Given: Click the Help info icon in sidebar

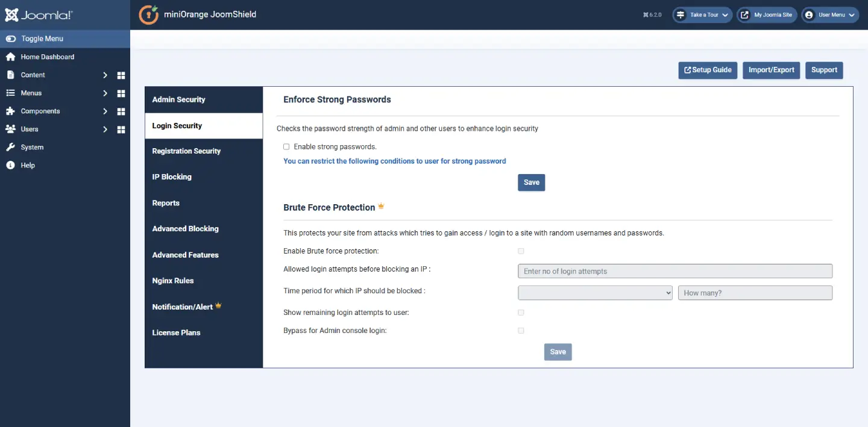Looking at the screenshot, I should [x=10, y=165].
